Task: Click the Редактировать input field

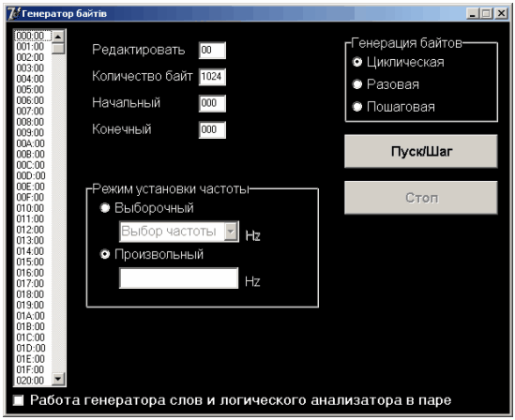Action: tap(212, 51)
